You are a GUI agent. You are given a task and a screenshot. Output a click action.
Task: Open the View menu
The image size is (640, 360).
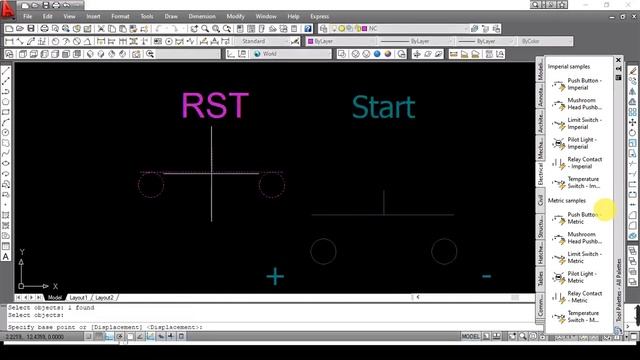(69, 16)
